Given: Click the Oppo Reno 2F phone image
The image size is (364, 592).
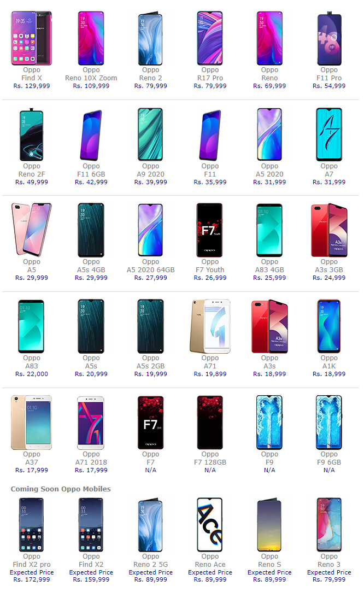Looking at the screenshot, I should (x=31, y=134).
